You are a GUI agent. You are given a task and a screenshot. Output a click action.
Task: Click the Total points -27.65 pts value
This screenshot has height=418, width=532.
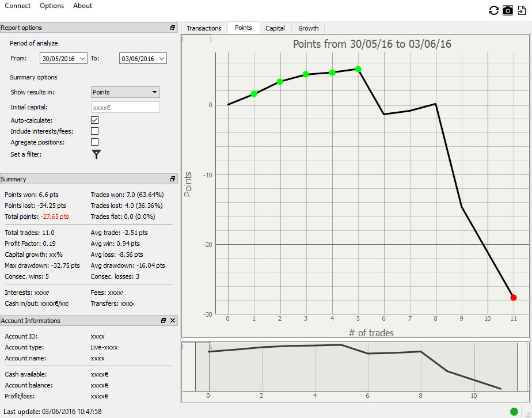(x=55, y=216)
